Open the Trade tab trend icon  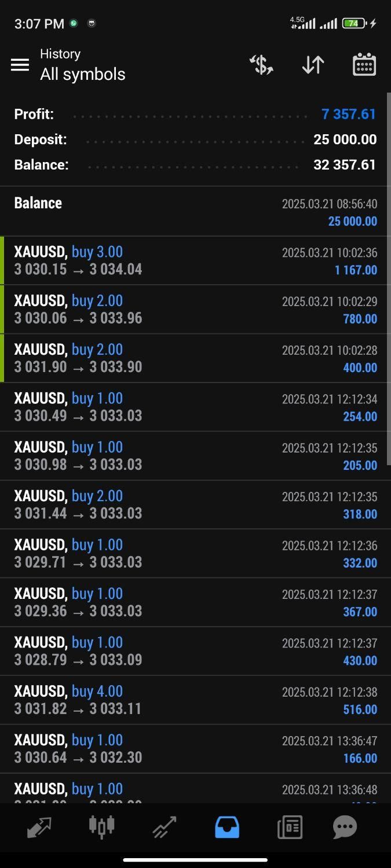[164, 827]
